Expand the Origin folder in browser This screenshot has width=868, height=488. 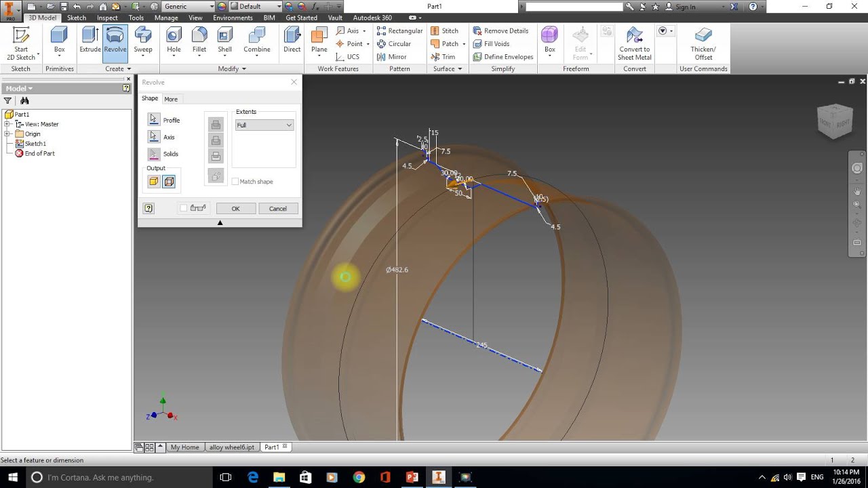(x=7, y=134)
